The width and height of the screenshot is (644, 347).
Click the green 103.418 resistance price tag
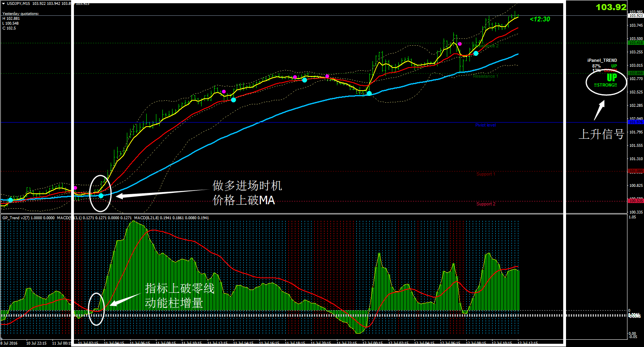[636, 43]
